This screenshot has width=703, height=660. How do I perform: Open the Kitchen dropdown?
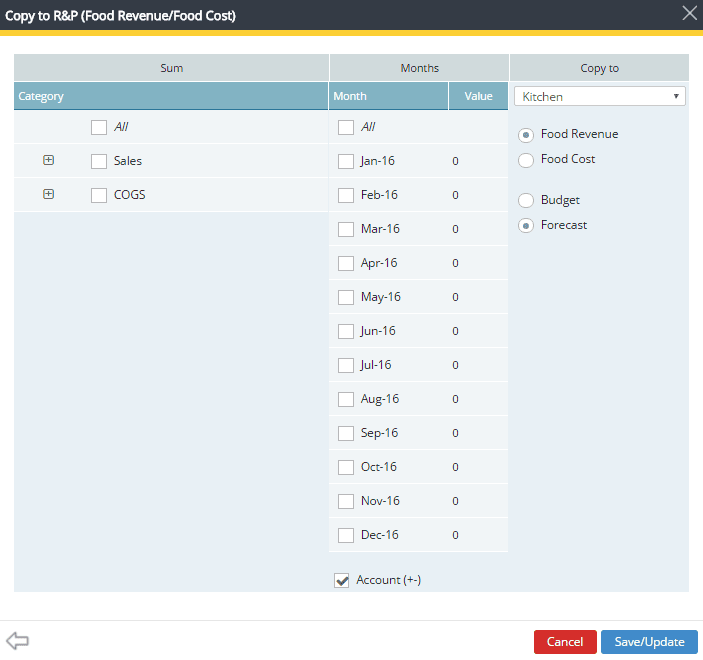coord(599,96)
